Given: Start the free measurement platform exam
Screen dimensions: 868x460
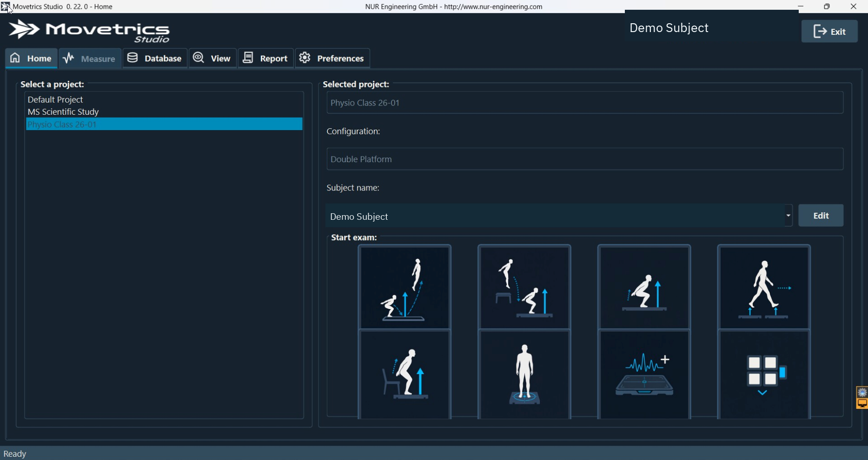Looking at the screenshot, I should pos(644,375).
